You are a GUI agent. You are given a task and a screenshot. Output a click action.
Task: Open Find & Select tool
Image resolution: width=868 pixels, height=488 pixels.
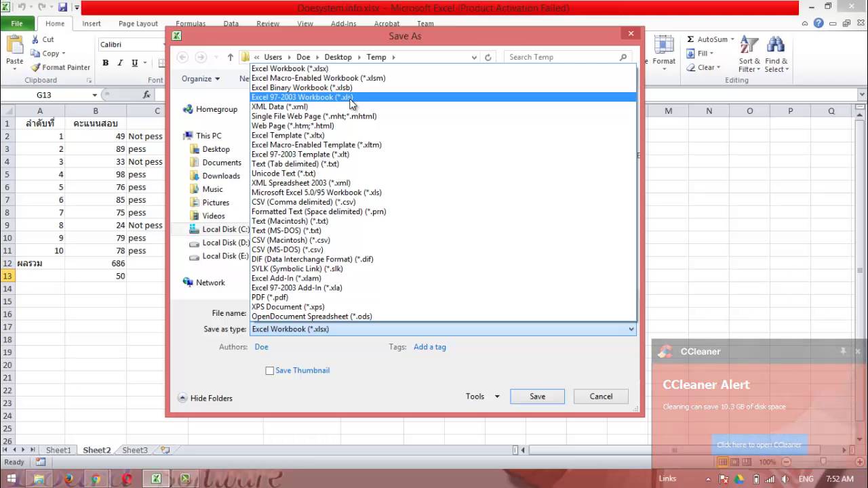(776, 55)
